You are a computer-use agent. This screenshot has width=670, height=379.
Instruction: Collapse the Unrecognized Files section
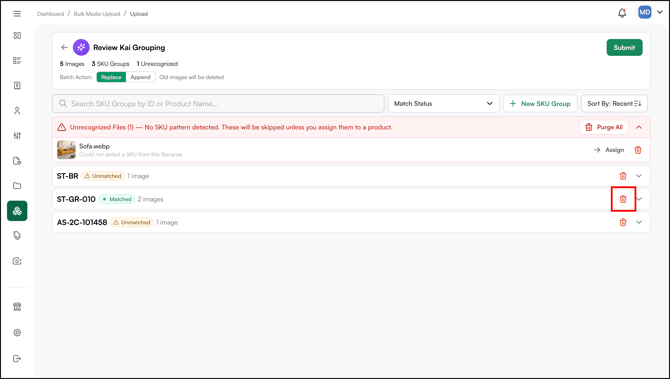(x=639, y=127)
